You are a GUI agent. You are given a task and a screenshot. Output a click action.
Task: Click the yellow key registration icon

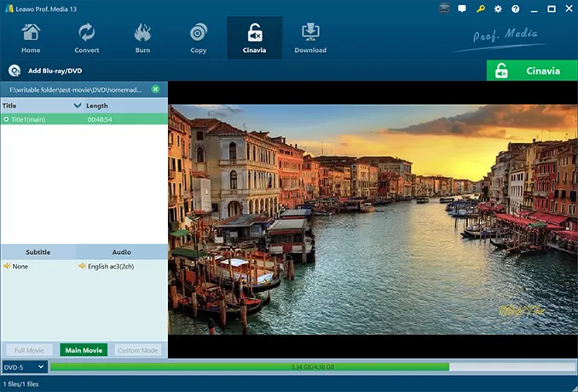(483, 9)
